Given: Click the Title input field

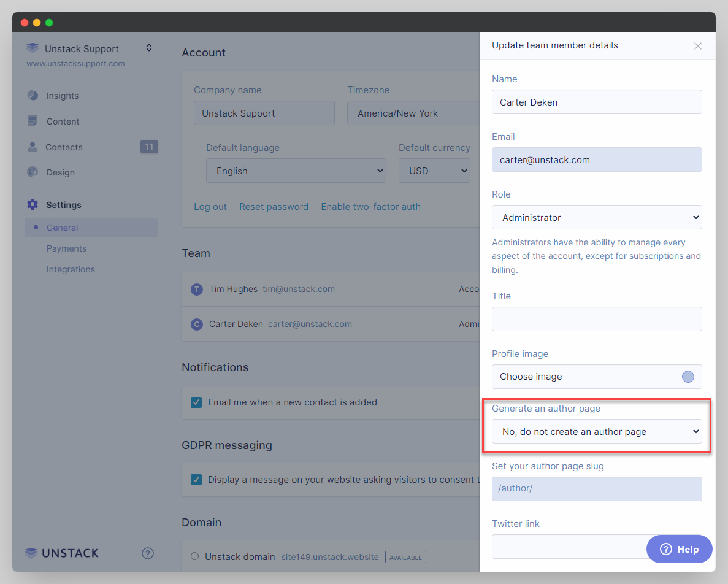Looking at the screenshot, I should [597, 319].
